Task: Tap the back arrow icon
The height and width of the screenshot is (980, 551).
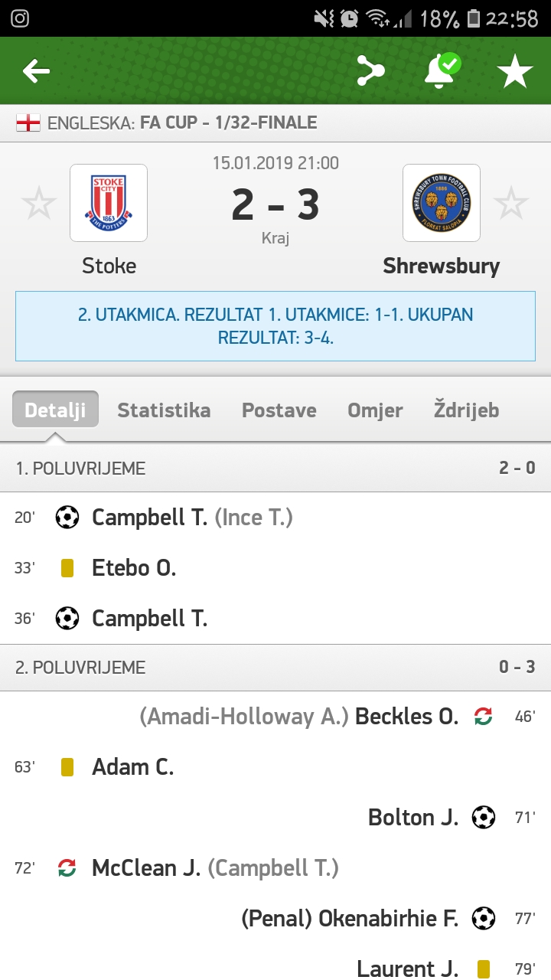Action: click(36, 71)
